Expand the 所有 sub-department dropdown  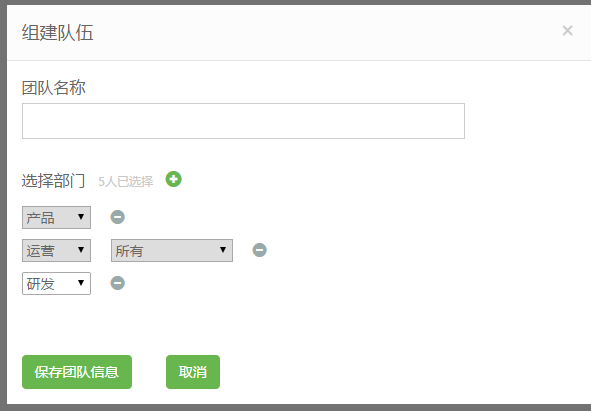pyautogui.click(x=172, y=250)
